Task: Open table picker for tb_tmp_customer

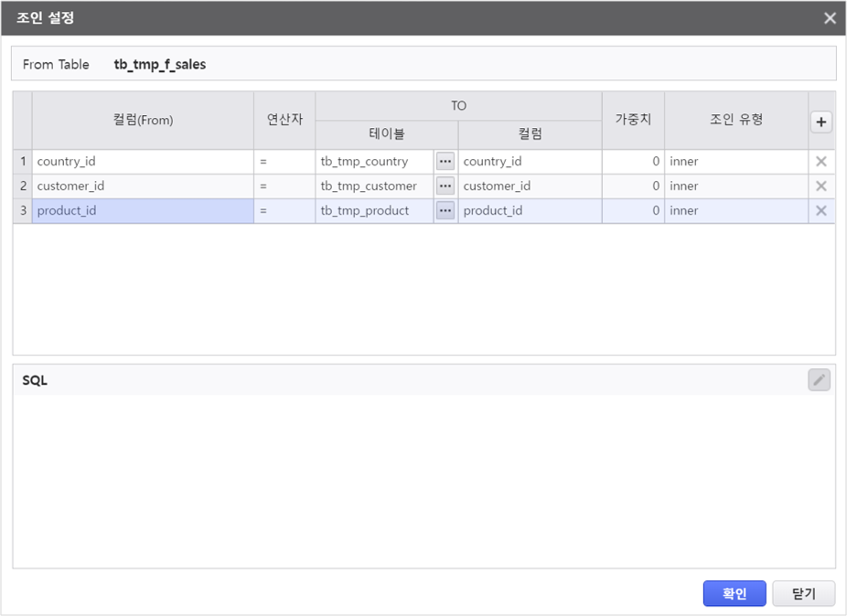Action: [445, 186]
